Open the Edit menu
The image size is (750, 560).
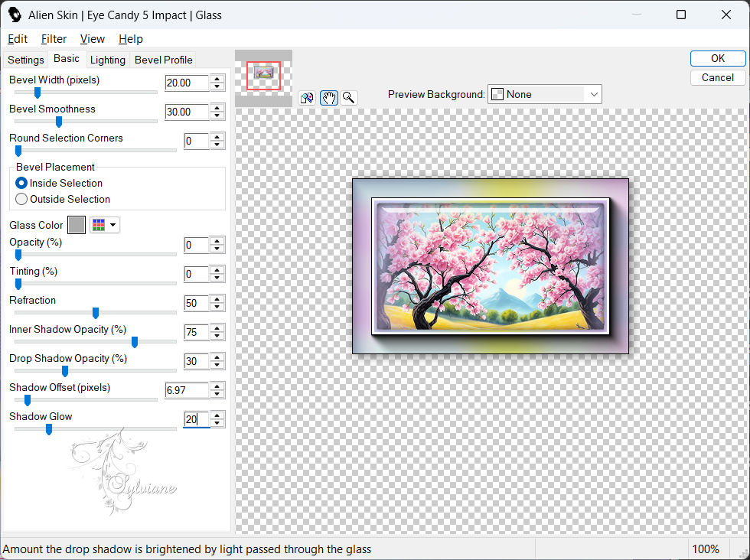17,39
